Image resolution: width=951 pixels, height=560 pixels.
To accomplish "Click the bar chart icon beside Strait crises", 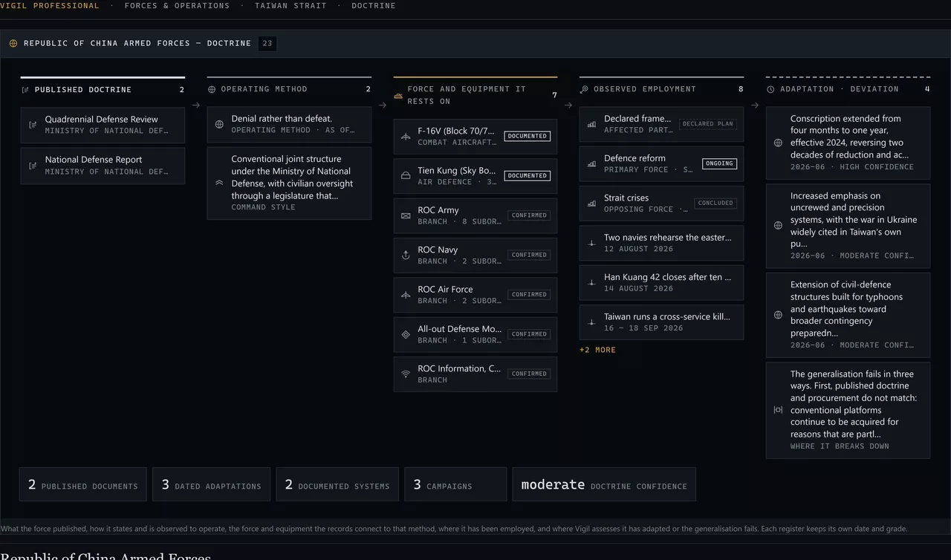I will point(592,204).
